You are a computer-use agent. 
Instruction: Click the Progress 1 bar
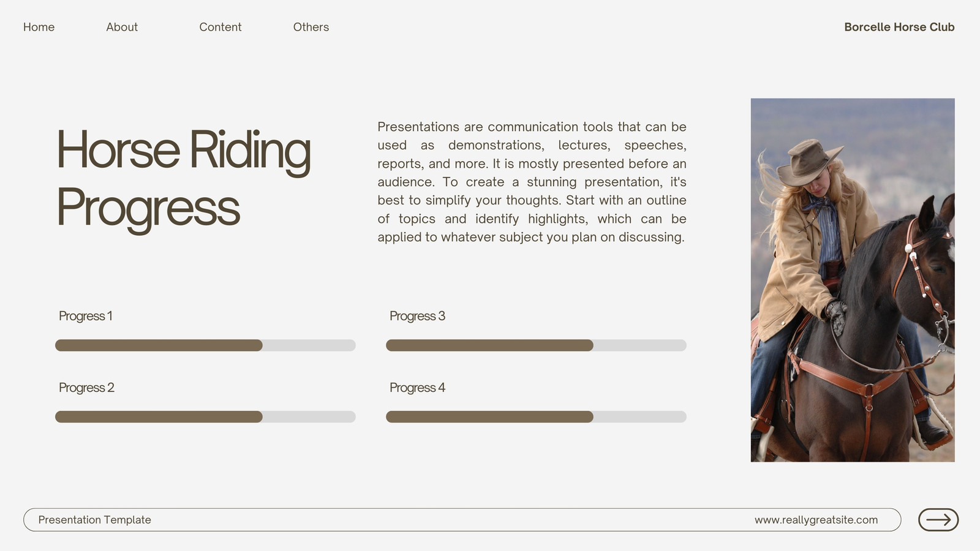click(x=205, y=345)
